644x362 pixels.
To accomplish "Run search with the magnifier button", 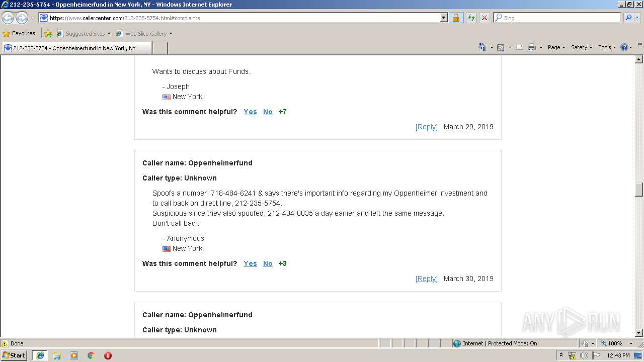I will pos(628,18).
